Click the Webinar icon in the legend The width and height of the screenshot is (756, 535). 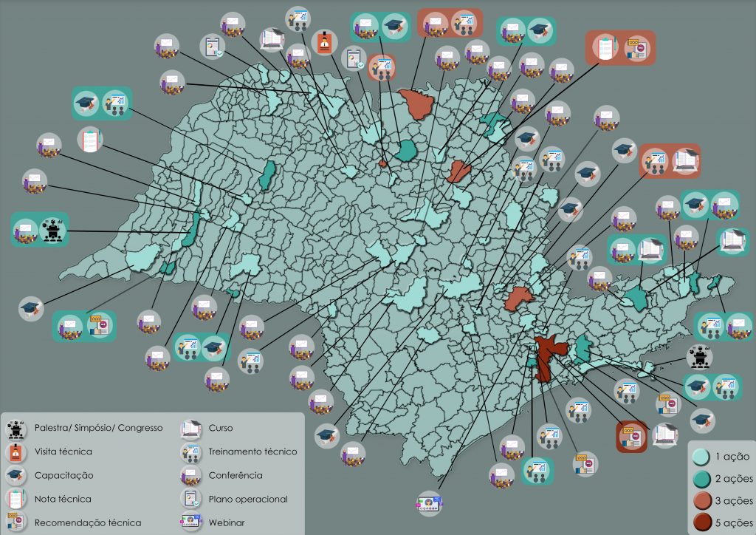coord(190,522)
